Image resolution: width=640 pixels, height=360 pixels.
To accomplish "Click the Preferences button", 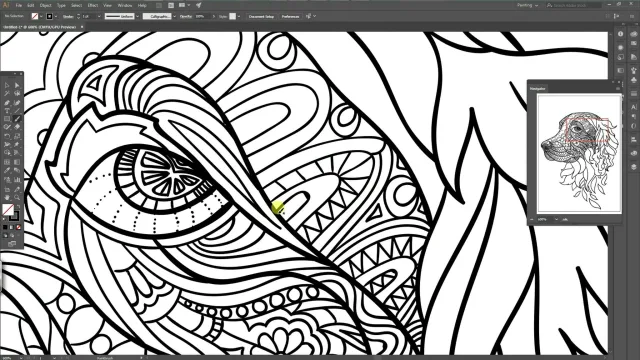I will 290,16.
